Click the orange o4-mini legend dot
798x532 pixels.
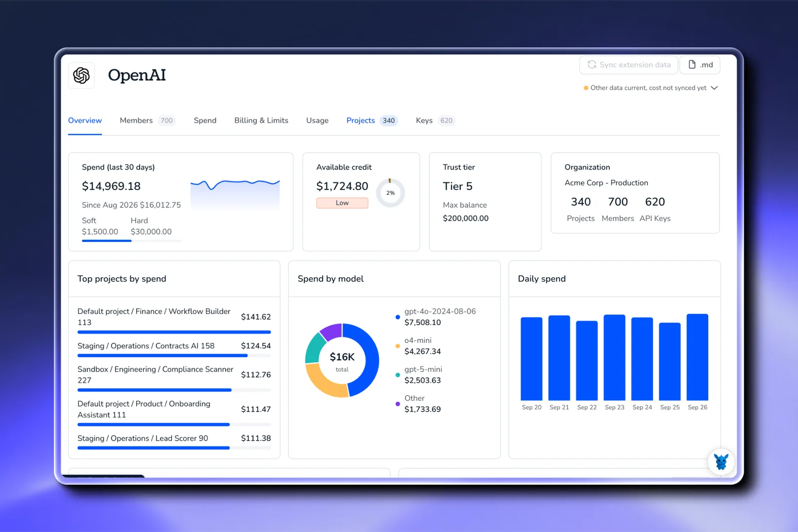398,346
